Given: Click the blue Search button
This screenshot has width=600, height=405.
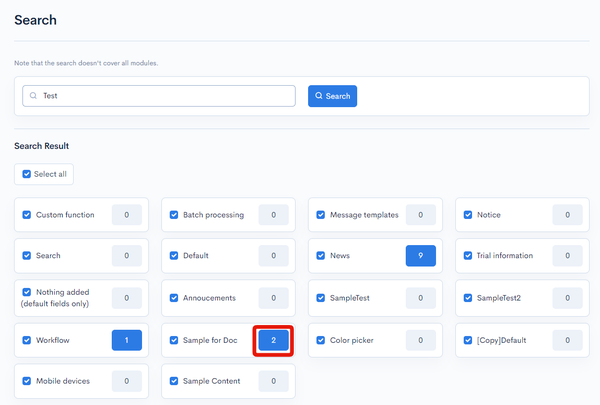Looking at the screenshot, I should (332, 96).
